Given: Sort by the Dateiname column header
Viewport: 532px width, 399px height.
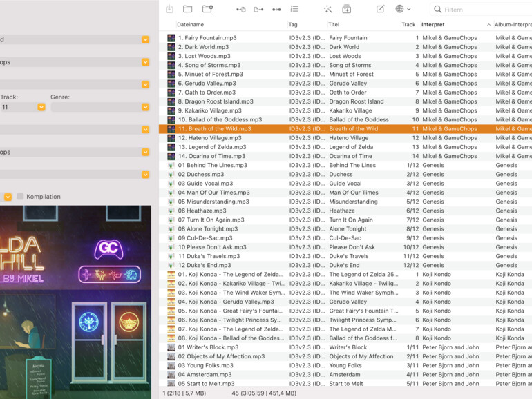Looking at the screenshot, I should click(190, 25).
